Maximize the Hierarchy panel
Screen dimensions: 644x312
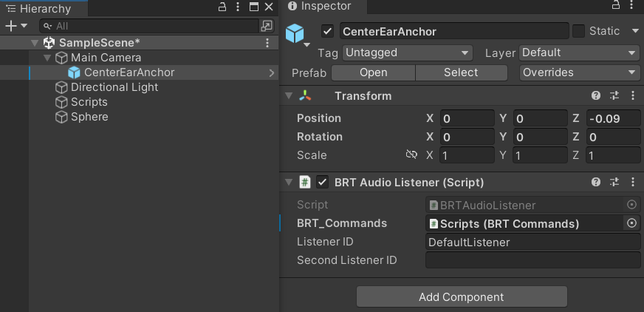click(254, 7)
